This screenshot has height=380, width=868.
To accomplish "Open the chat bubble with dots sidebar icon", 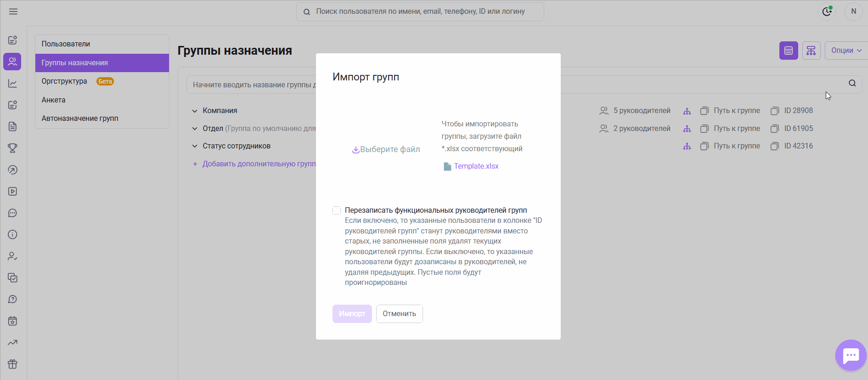I will coord(12,213).
